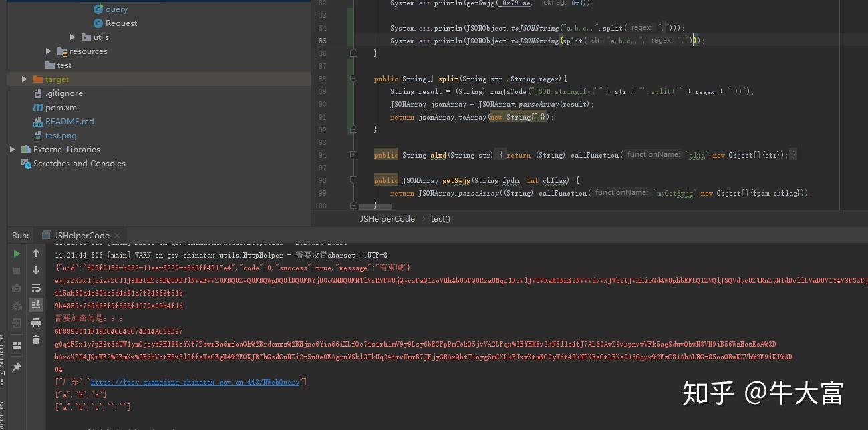Print console output using printer icon
The image size is (868, 430).
[36, 323]
